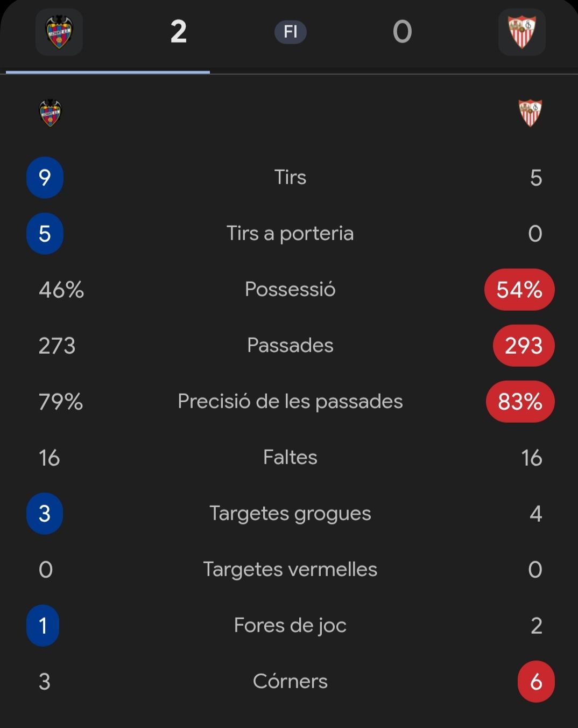Tap the blue 5 shots on target badge
This screenshot has height=728, width=578.
[x=45, y=234]
